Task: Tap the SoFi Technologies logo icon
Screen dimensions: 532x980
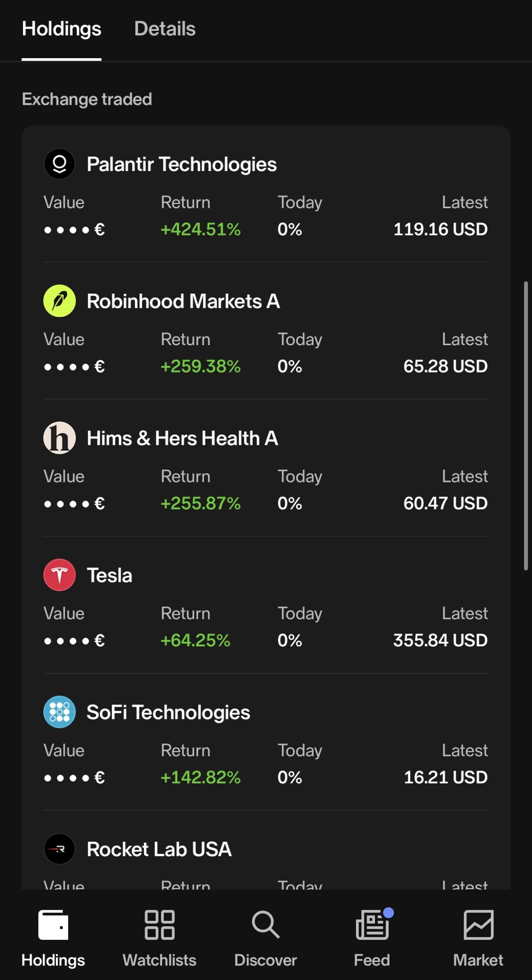Action: coord(60,712)
